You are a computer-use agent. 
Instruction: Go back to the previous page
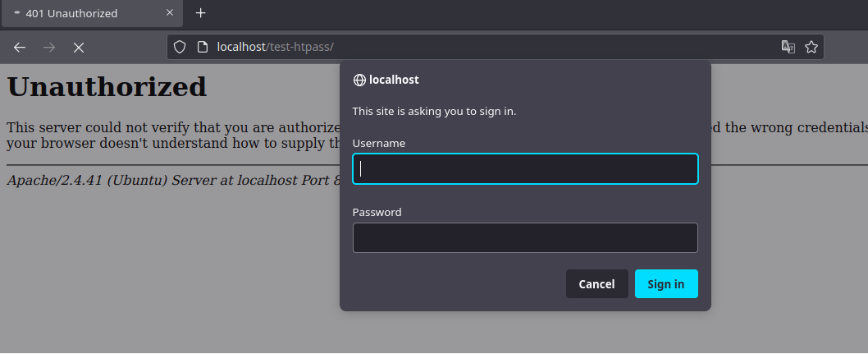[x=20, y=48]
